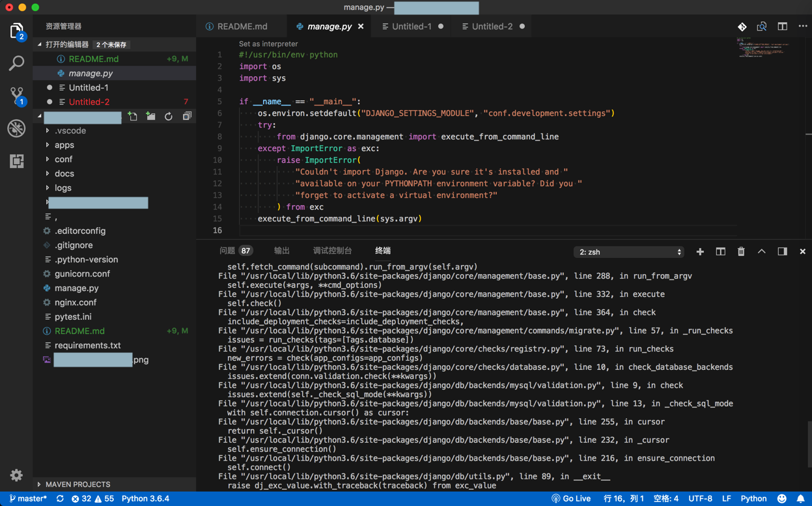Image resolution: width=812 pixels, height=506 pixels.
Task: Click the New File icon in explorer
Action: click(133, 117)
